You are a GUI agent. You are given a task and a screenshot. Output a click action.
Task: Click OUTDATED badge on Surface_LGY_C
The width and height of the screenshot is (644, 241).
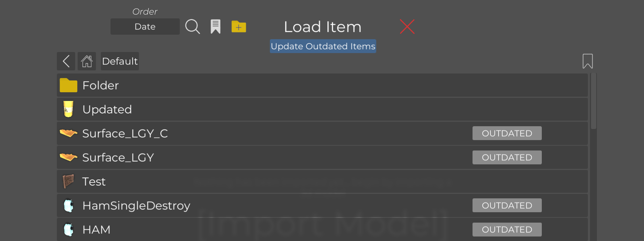pos(507,134)
